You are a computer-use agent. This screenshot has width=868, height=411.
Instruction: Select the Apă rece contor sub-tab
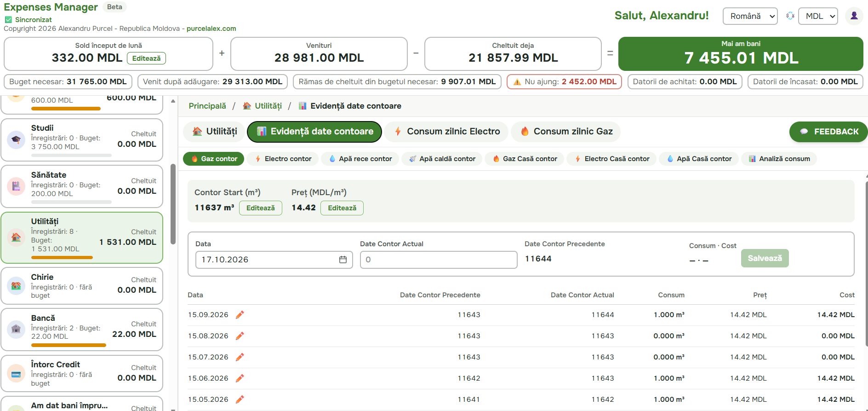(360, 159)
